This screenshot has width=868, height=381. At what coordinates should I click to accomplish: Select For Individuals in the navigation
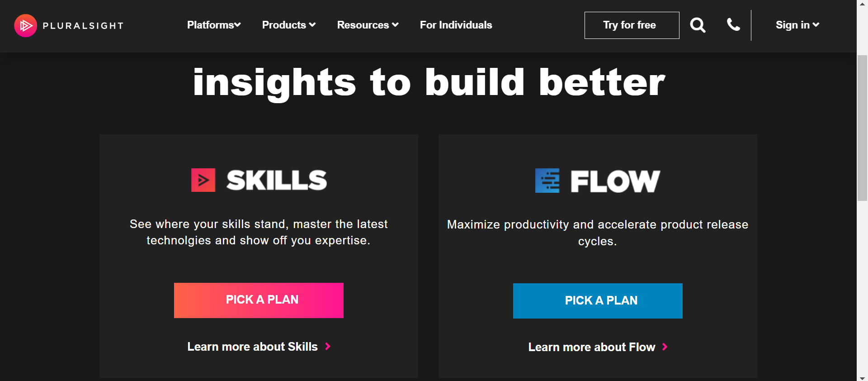pyautogui.click(x=456, y=25)
